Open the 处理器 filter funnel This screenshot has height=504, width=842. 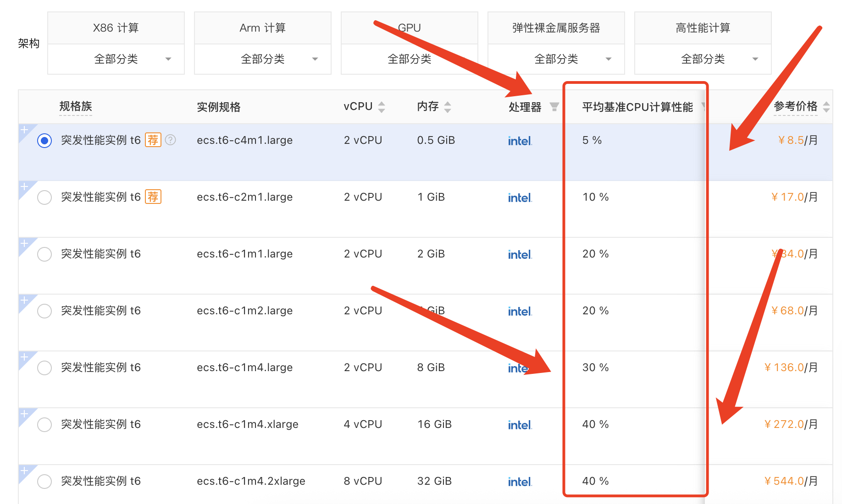555,107
